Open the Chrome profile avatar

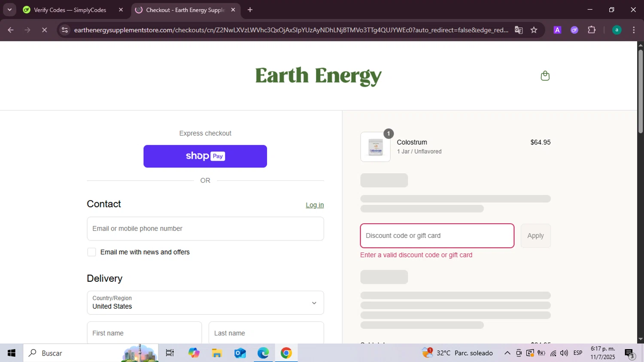coord(617,30)
